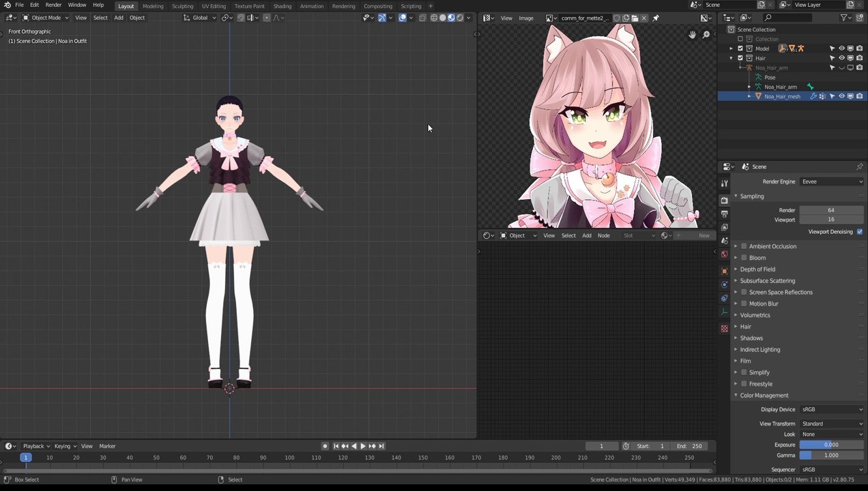Screen dimensions: 868x491
Task: Toggle timeline auto keying record button
Action: tap(325, 446)
